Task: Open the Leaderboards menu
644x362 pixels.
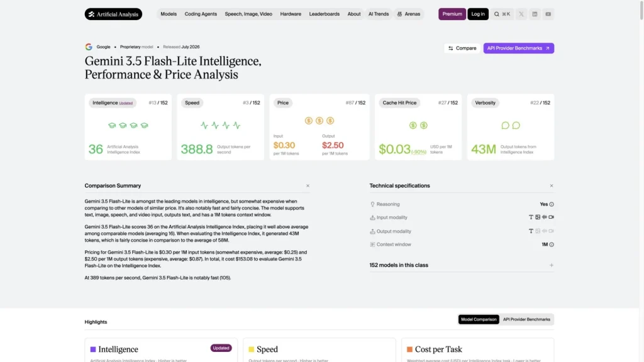Action: 325,14
